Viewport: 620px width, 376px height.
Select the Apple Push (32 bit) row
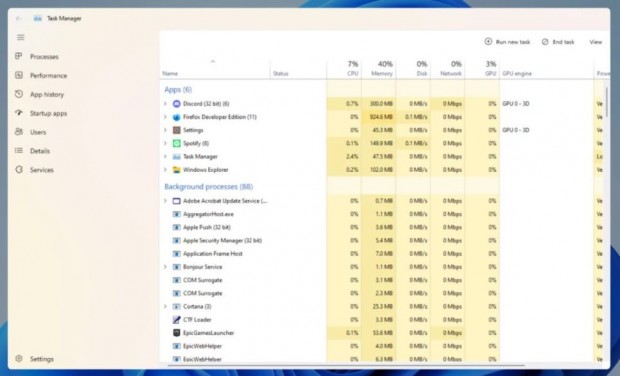(382, 227)
